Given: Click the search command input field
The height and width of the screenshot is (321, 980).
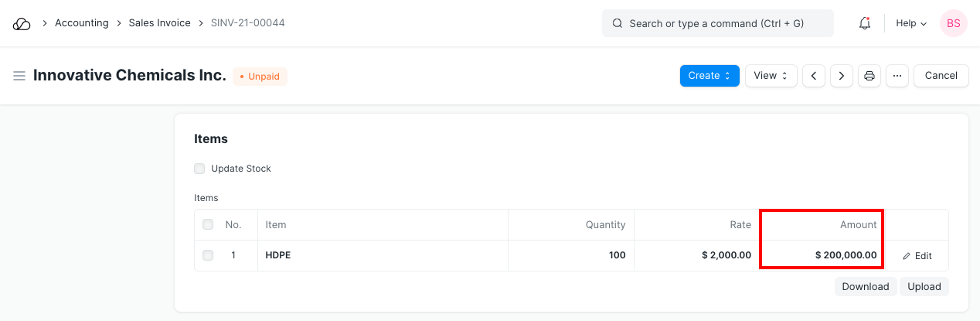Looking at the screenshot, I should (717, 23).
